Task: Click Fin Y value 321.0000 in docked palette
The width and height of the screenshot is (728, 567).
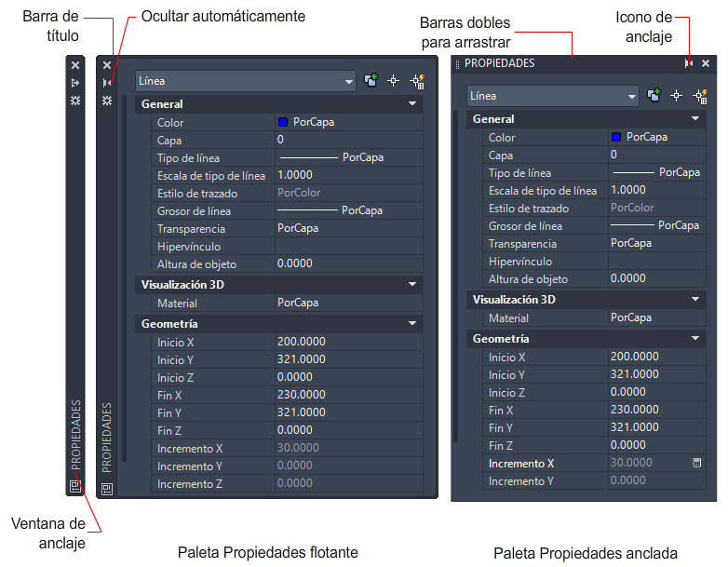Action: (657, 427)
